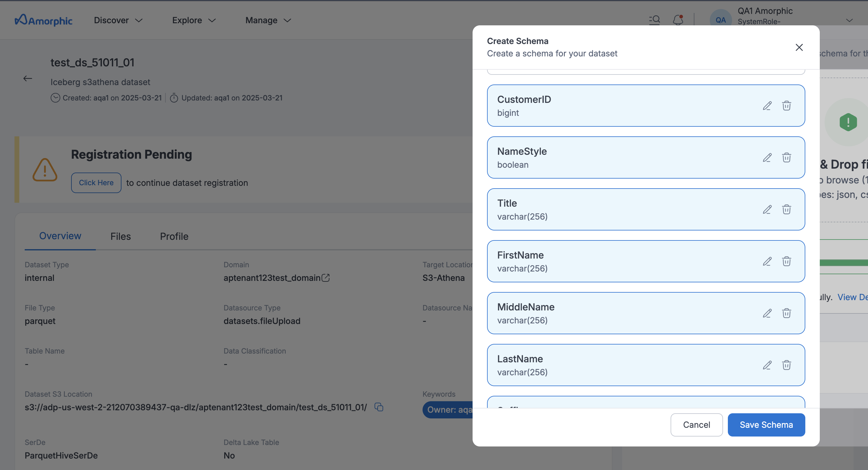This screenshot has height=470, width=868.
Task: Delete the MiddleName column
Action: coord(786,313)
